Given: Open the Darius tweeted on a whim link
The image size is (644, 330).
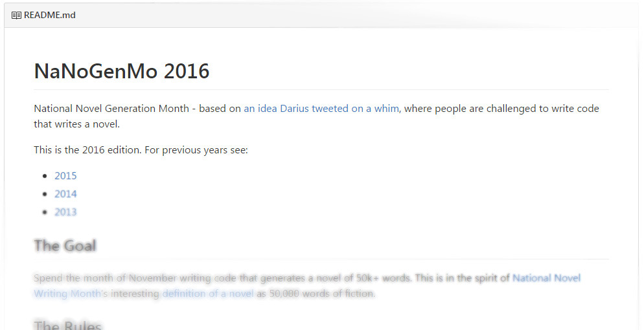Looking at the screenshot, I should [321, 109].
